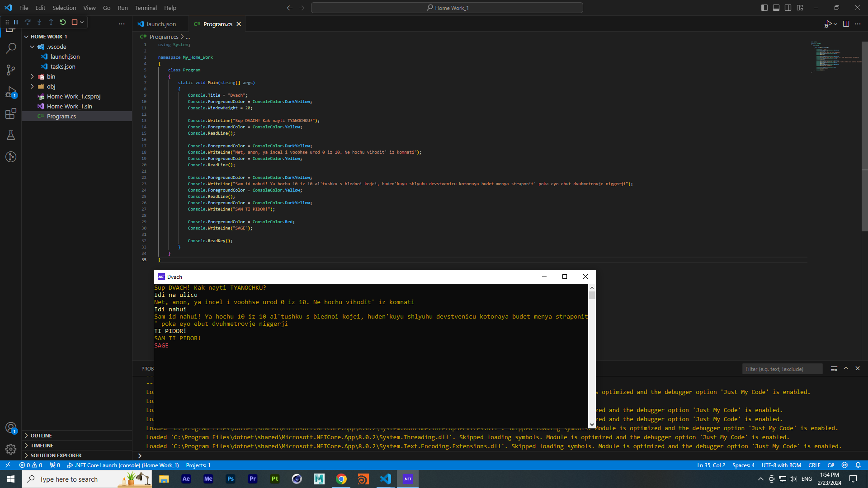Click the Manage gear icon
The image size is (868, 488).
[11, 449]
